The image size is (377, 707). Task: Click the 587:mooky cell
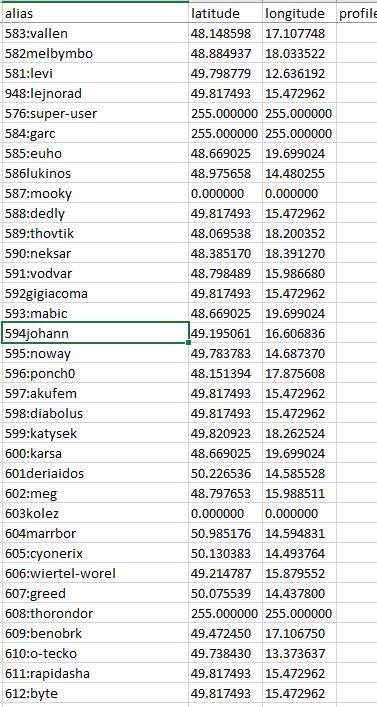(x=95, y=193)
